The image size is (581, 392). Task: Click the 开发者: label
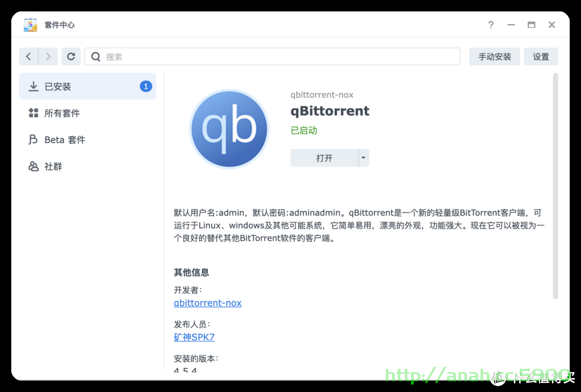[188, 290]
